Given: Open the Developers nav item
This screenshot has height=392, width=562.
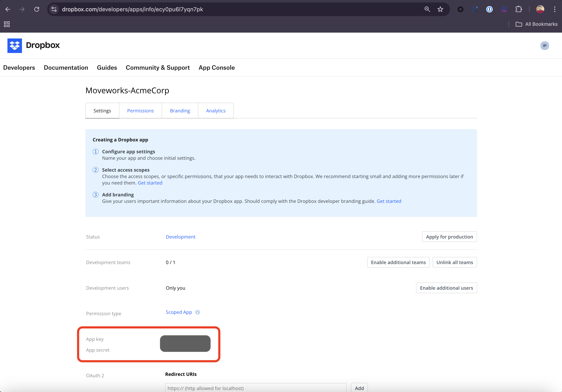Looking at the screenshot, I should click(19, 67).
